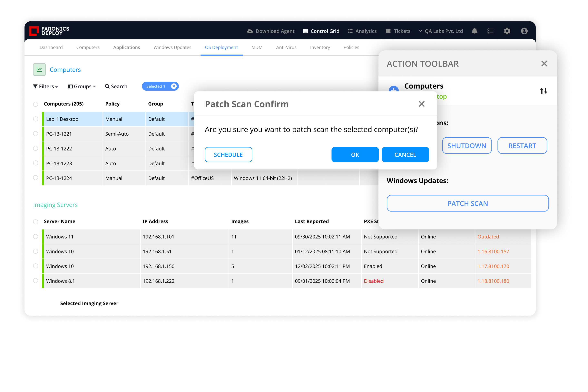
Task: Open the Inventory tab
Action: (x=320, y=47)
